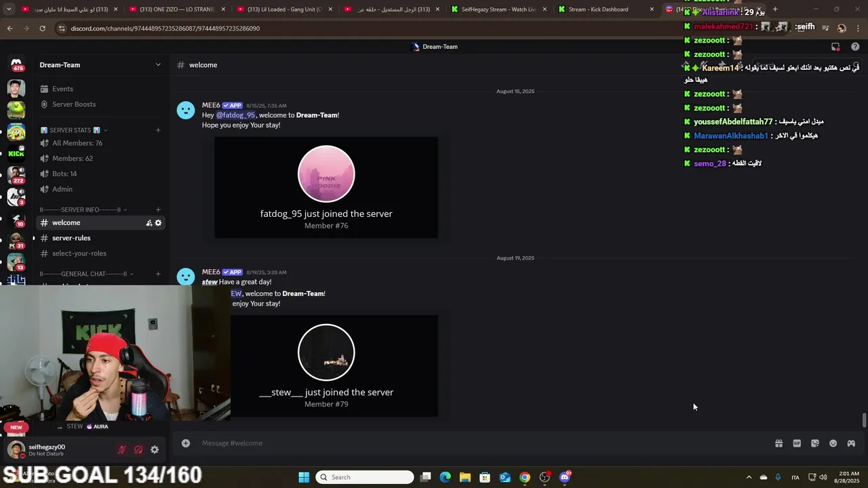Open welcome channel settings gear
This screenshot has height=488, width=868.
click(x=159, y=223)
